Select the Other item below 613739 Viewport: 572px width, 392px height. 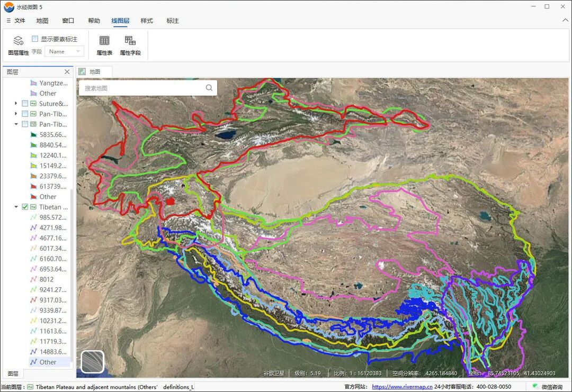pyautogui.click(x=48, y=197)
